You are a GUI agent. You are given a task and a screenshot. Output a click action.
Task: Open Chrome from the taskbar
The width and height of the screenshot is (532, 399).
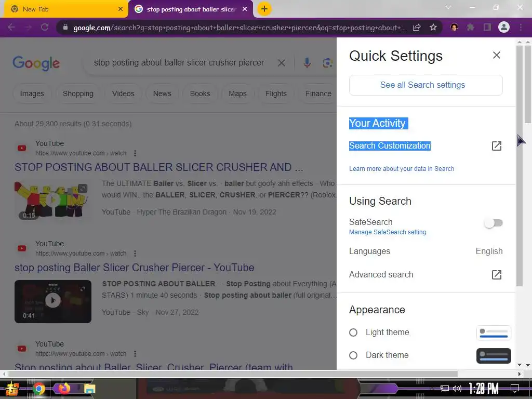[x=39, y=389]
